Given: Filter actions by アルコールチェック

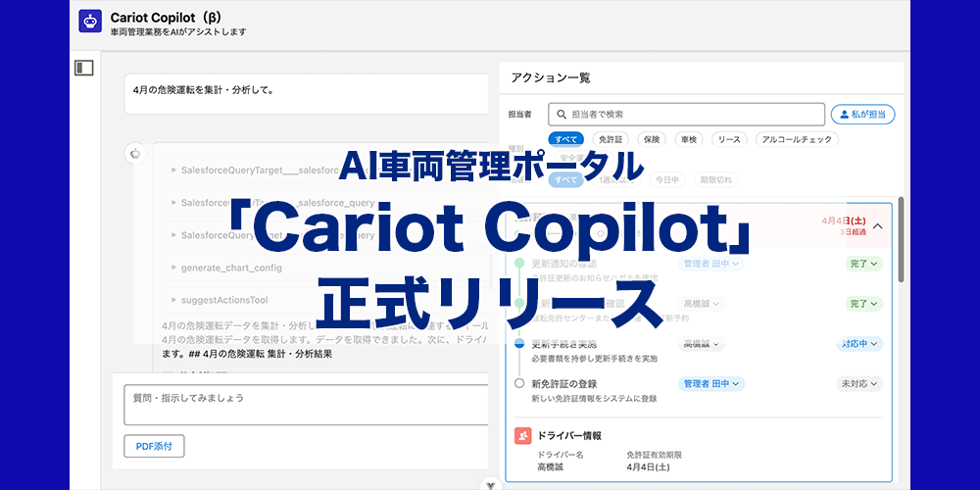Looking at the screenshot, I should [797, 139].
